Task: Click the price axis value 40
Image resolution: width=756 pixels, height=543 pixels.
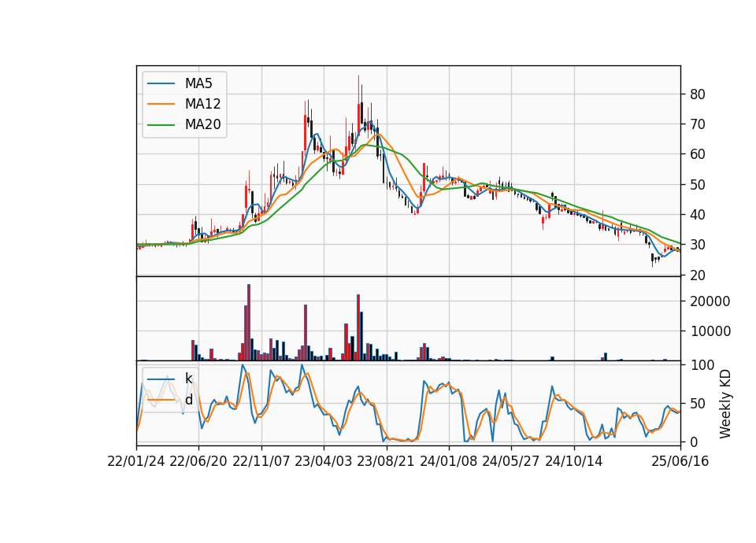Action: (x=698, y=215)
